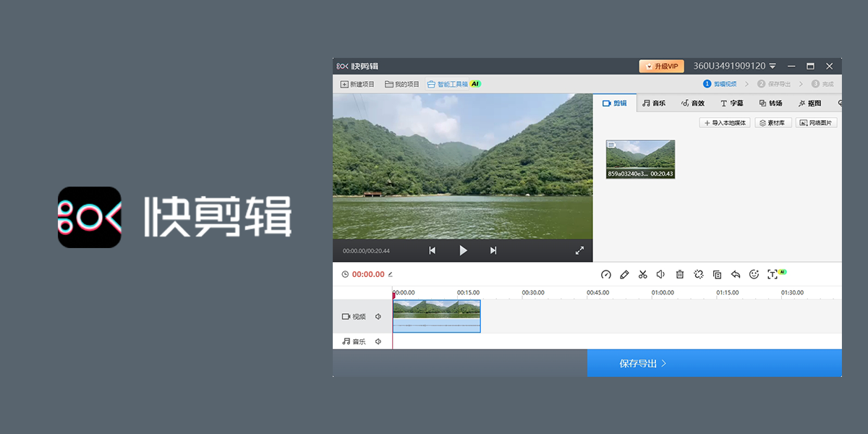The height and width of the screenshot is (434, 868).
Task: Open the volume tool in timeline toolbar
Action: click(x=661, y=274)
